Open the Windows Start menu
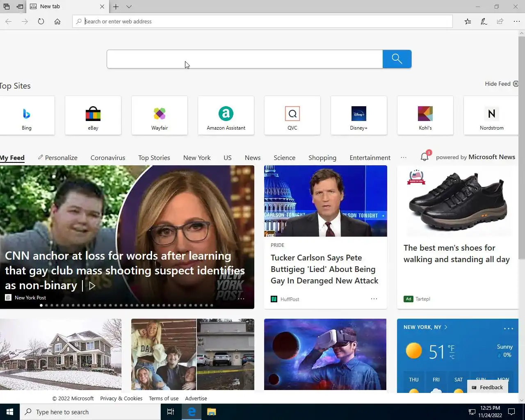The image size is (525, 420). tap(10, 412)
